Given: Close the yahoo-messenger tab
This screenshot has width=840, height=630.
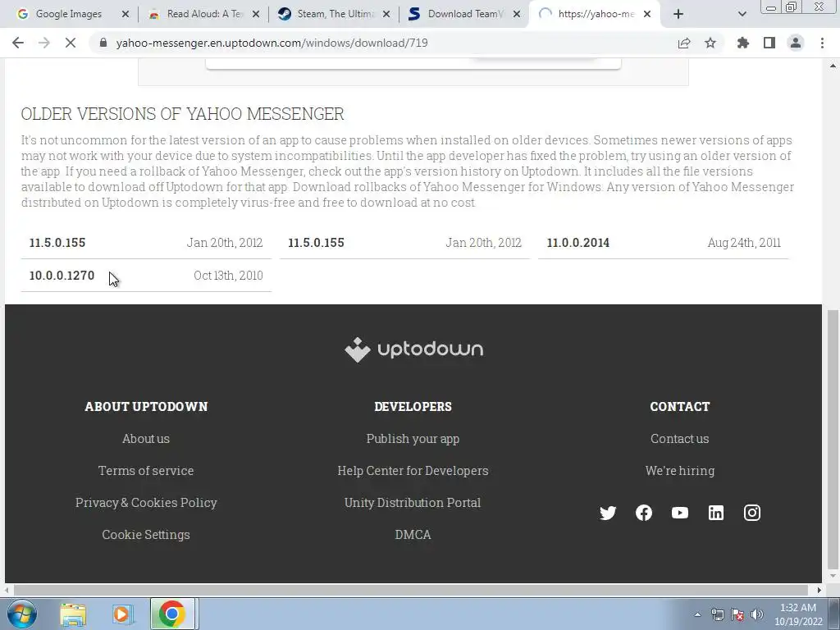Looking at the screenshot, I should pyautogui.click(x=647, y=14).
